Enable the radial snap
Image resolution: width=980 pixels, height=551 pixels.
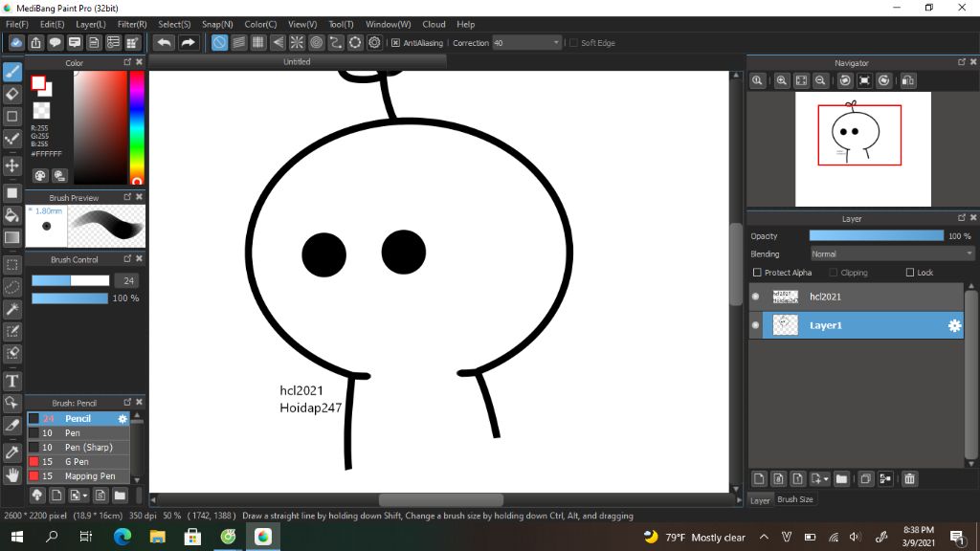point(297,42)
